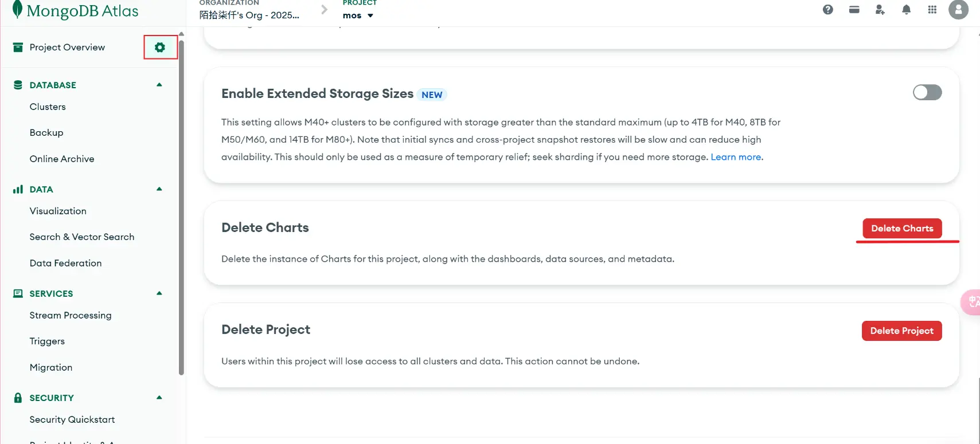Follow the Learn more link
The height and width of the screenshot is (444, 980).
point(736,157)
